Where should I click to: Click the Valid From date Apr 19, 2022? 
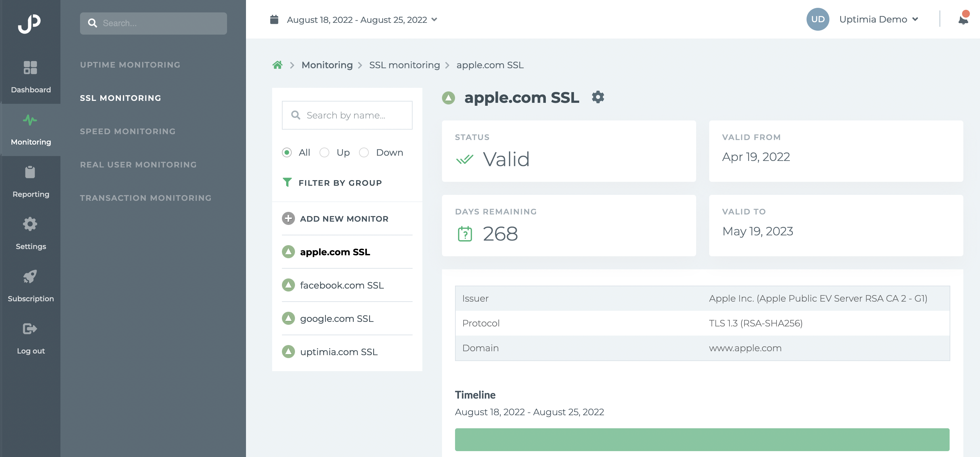click(756, 157)
